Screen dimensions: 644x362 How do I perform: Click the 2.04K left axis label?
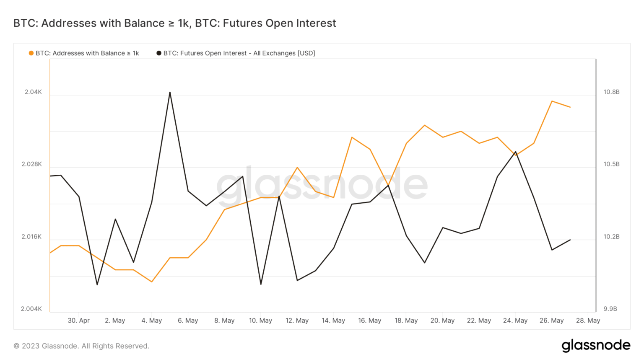(33, 92)
